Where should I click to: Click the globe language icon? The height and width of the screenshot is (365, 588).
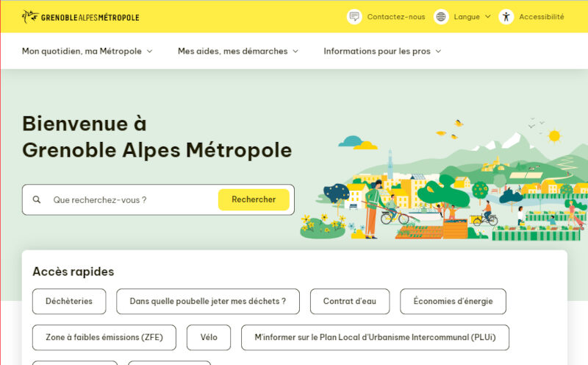(x=441, y=16)
